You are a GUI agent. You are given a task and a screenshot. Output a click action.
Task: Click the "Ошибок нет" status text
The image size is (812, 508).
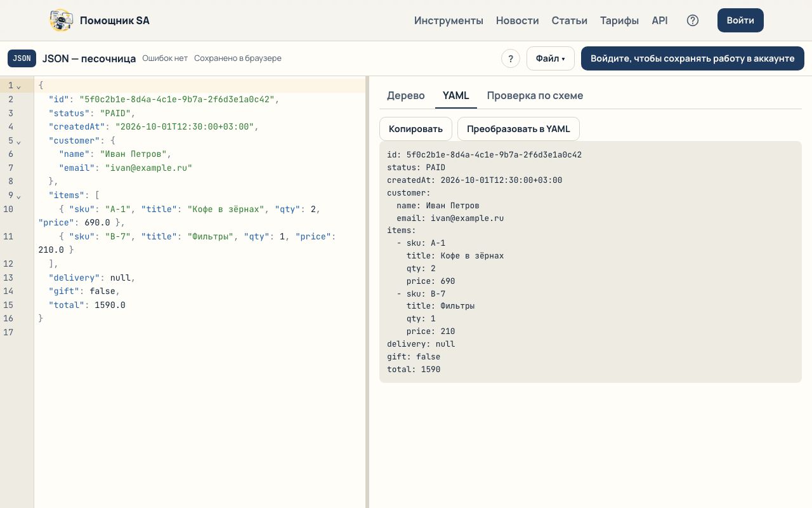tap(165, 58)
